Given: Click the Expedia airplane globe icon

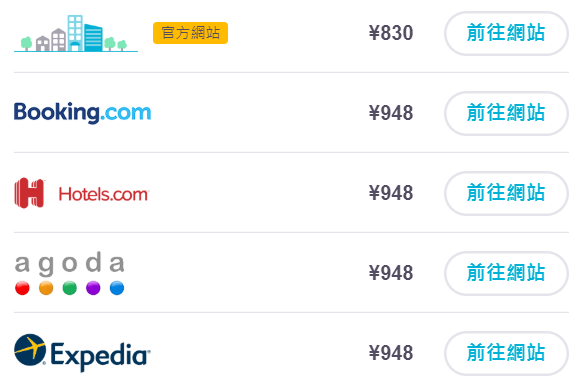Looking at the screenshot, I should 30,349.
